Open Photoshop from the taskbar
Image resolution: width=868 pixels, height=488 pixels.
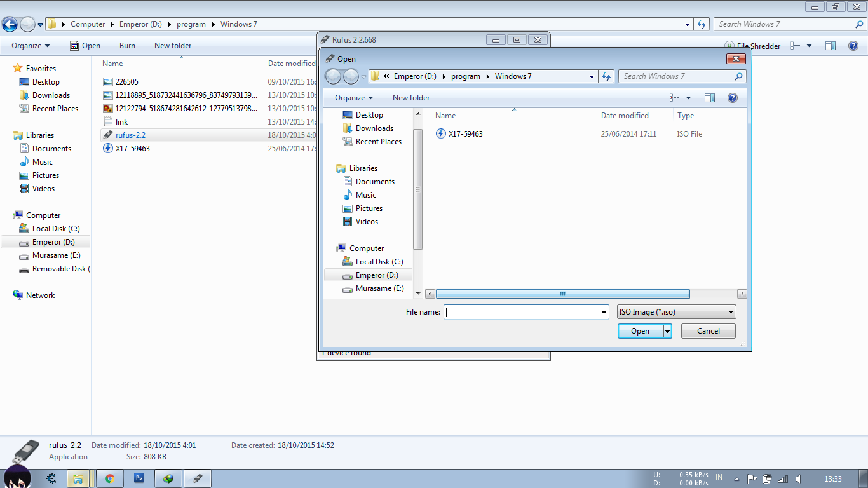[139, 478]
